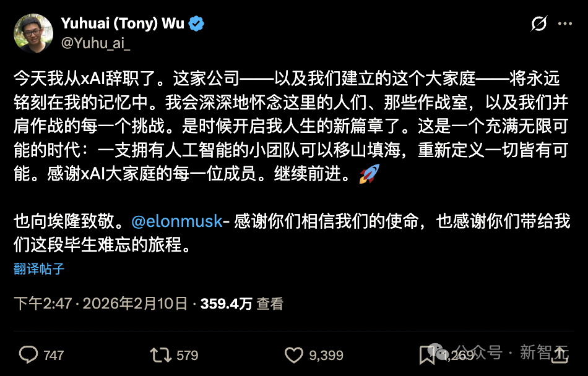The height and width of the screenshot is (376, 588).
Task: Bookmark the post with the bookmark icon
Action: 426,355
